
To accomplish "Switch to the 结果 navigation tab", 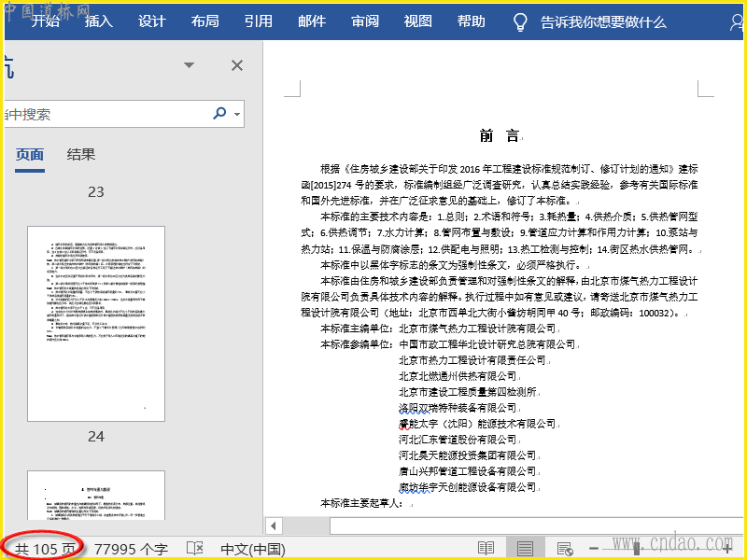I will point(81,155).
